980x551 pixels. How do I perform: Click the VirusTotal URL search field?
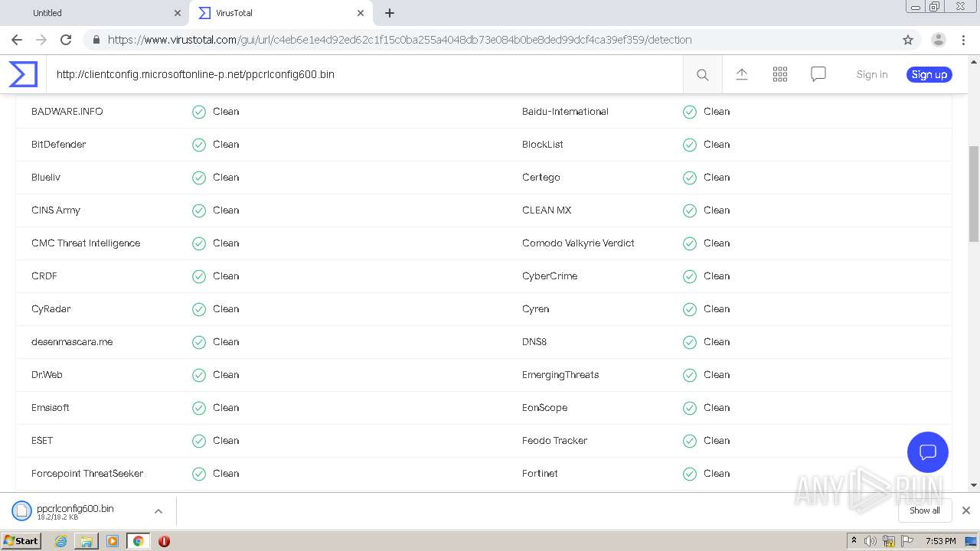click(364, 74)
